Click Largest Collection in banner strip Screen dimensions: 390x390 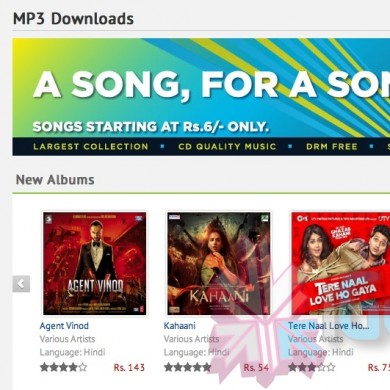pos(91,147)
